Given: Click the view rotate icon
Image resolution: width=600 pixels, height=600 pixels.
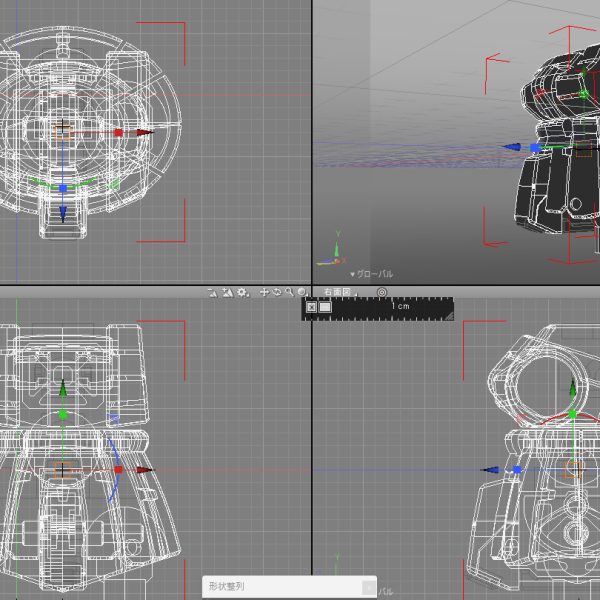Looking at the screenshot, I should (x=277, y=292).
